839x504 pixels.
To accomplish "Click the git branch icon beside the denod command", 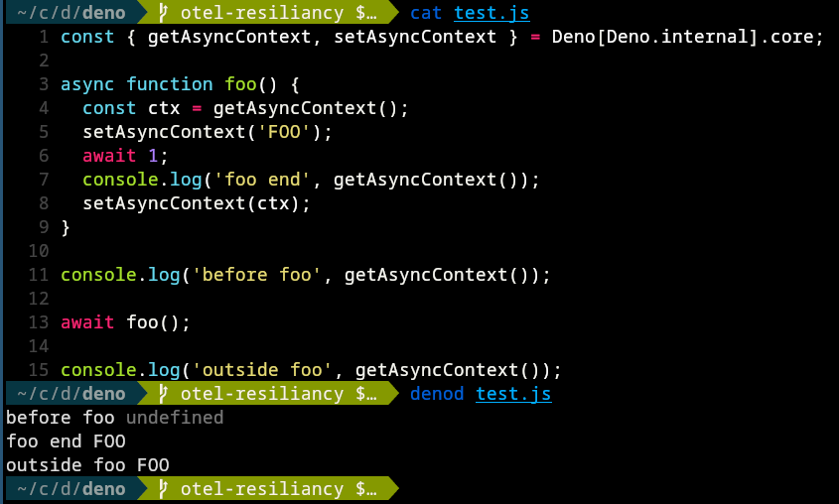I will pyautogui.click(x=164, y=395).
